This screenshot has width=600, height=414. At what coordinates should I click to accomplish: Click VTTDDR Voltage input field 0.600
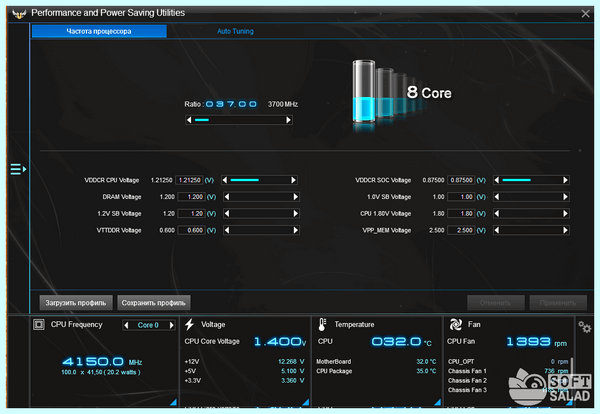(191, 230)
